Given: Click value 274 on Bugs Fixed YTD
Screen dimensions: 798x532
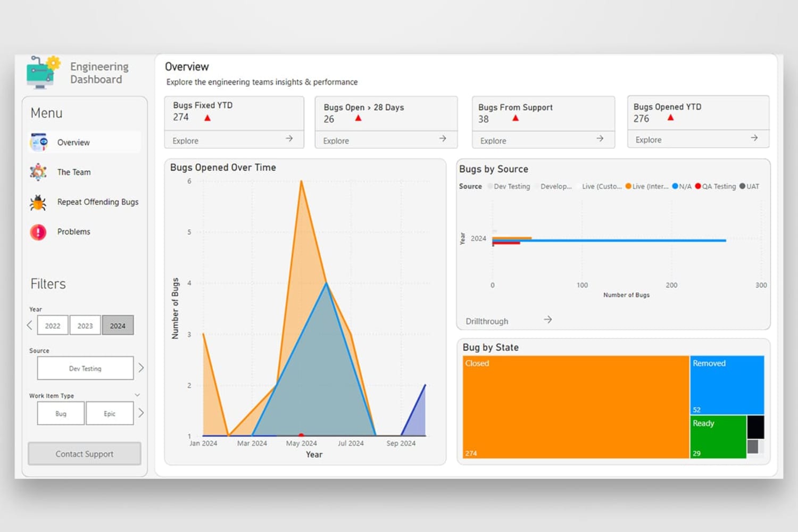Looking at the screenshot, I should [181, 117].
